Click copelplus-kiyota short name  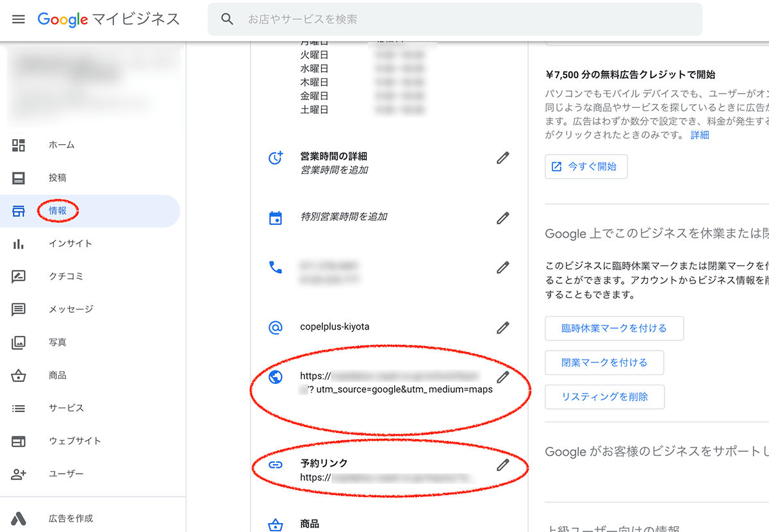point(335,327)
